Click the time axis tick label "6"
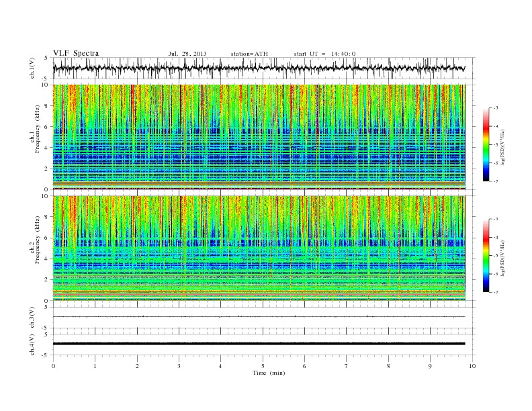Image resolution: width=532 pixels, height=411 pixels. 304,366
